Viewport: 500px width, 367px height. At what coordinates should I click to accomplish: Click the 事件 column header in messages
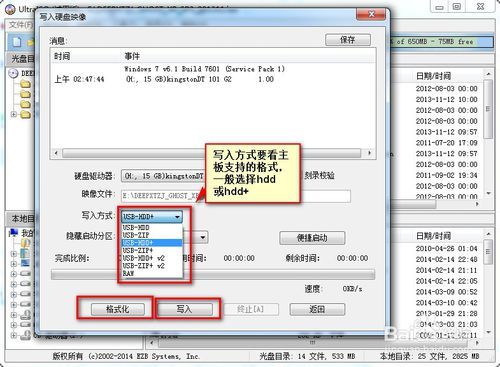[x=132, y=56]
